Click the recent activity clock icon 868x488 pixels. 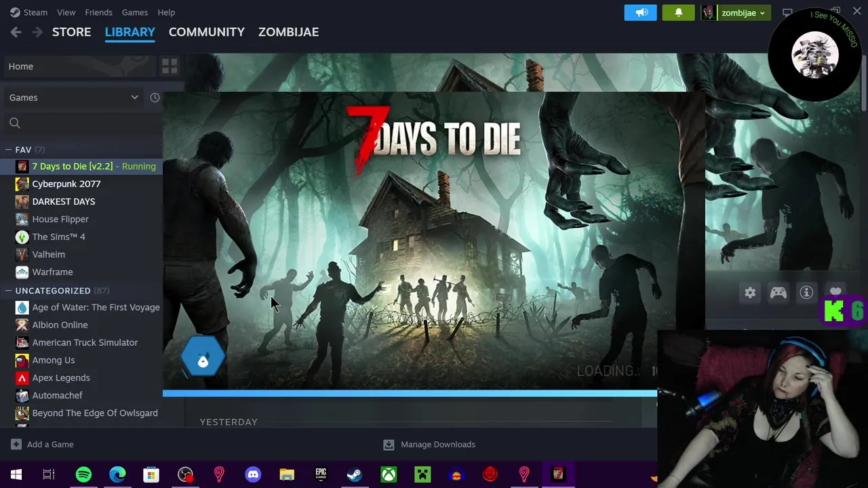155,98
